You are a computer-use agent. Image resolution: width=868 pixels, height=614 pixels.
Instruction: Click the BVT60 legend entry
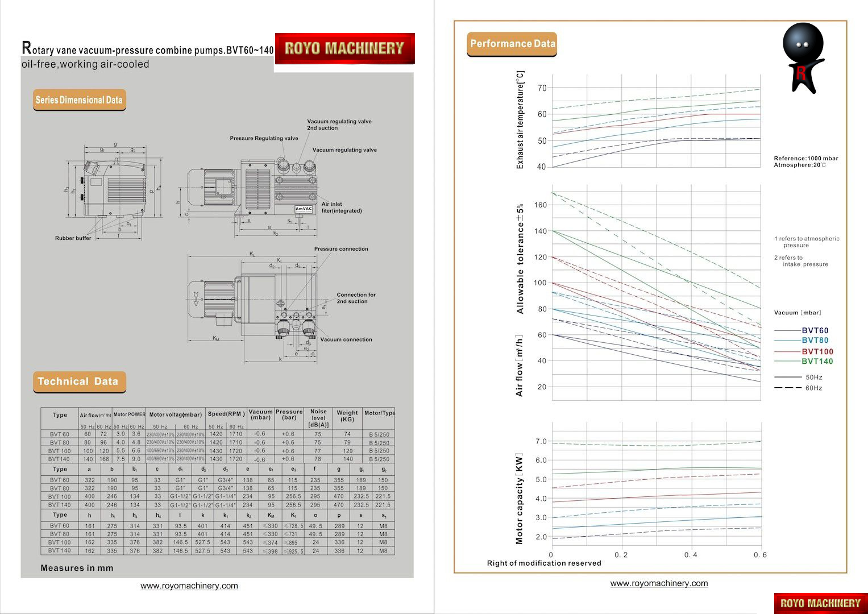815,330
